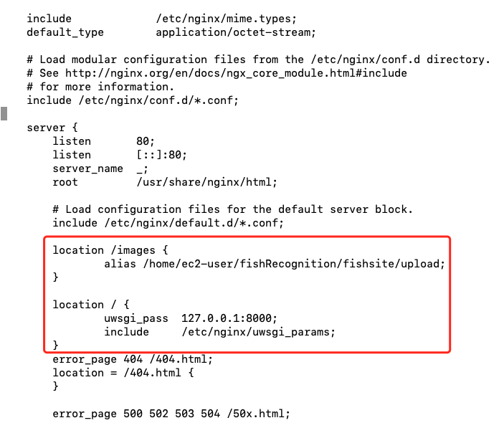The width and height of the screenshot is (504, 428).
Task: Click the nginx.org documentation URL
Action: tap(236, 73)
